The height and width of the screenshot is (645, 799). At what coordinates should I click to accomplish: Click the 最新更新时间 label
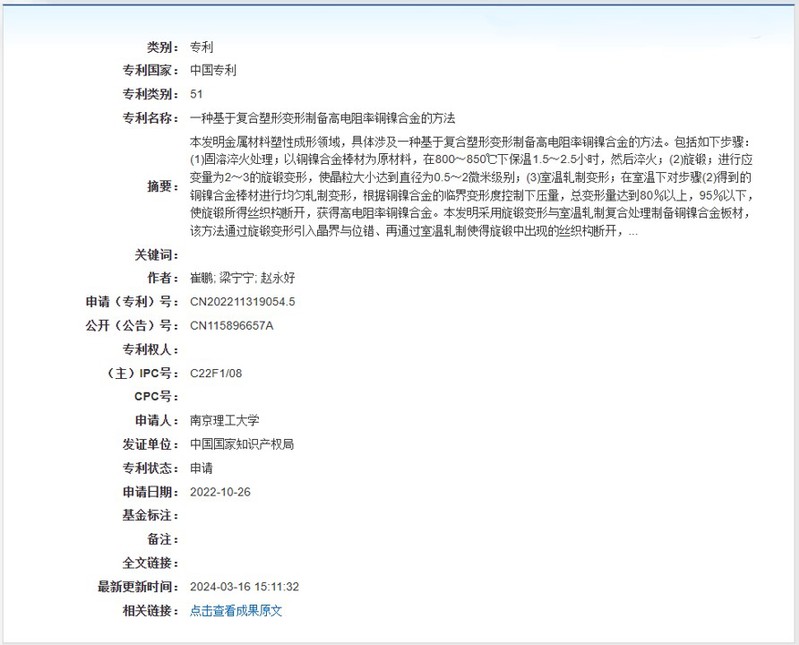pyautogui.click(x=139, y=587)
